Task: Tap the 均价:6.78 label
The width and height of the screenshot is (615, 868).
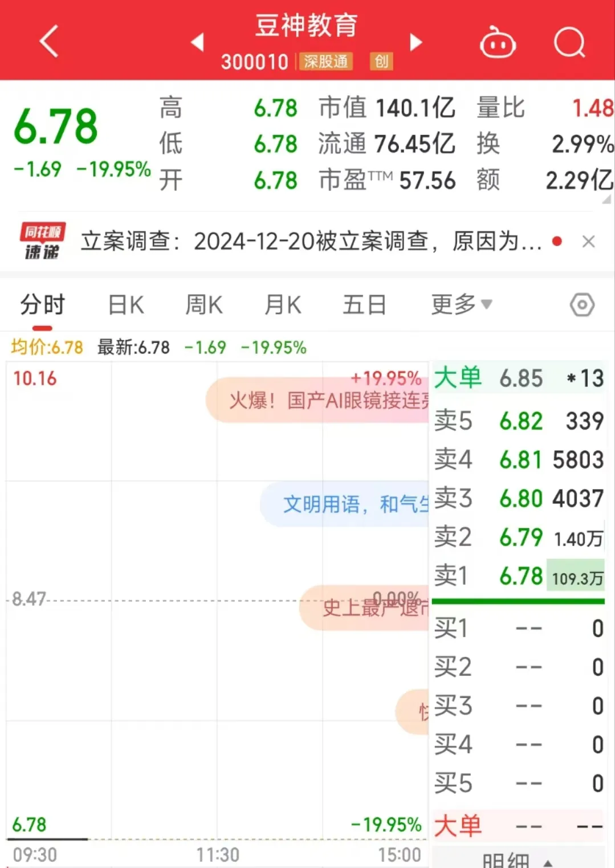Action: coord(47,347)
